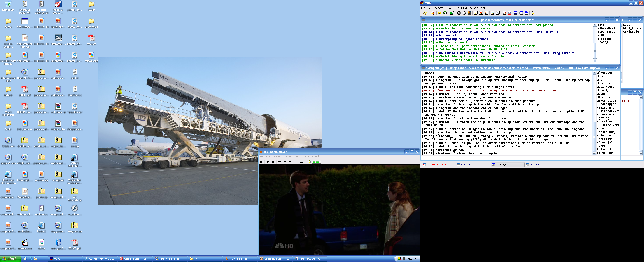Open the Commands menu in mIRC
644x262 pixels.
pos(461,7)
